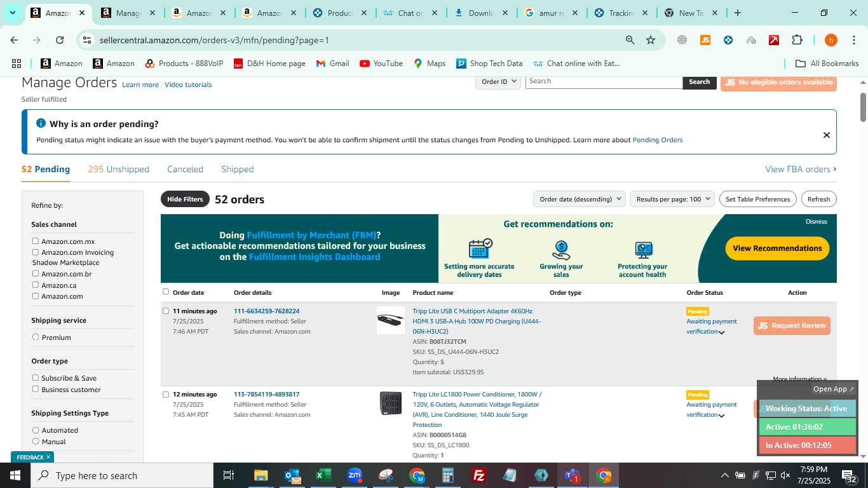
Task: Open the Results per page dropdown
Action: pyautogui.click(x=672, y=199)
